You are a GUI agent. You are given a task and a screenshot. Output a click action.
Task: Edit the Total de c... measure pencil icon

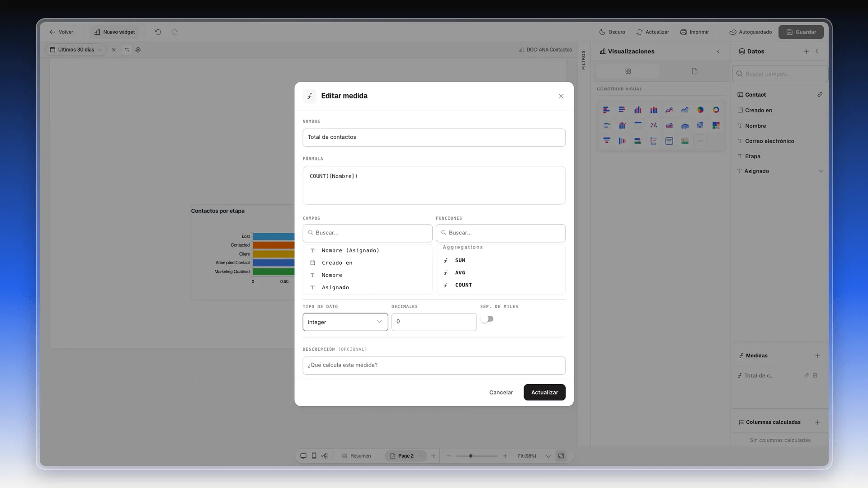click(x=807, y=375)
